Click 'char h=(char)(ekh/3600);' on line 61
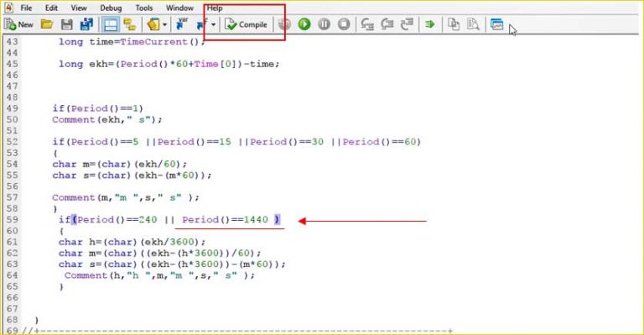Screen dimensions: 644x335 pos(132,242)
